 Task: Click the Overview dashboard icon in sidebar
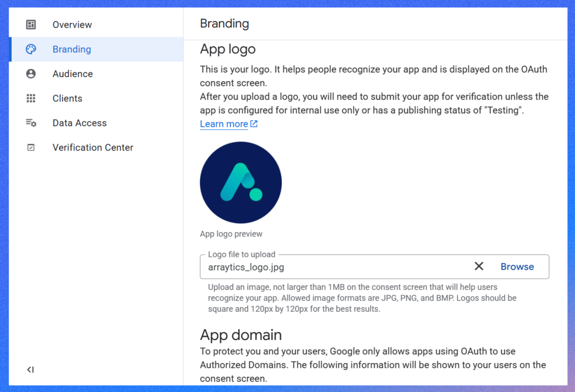pos(31,25)
